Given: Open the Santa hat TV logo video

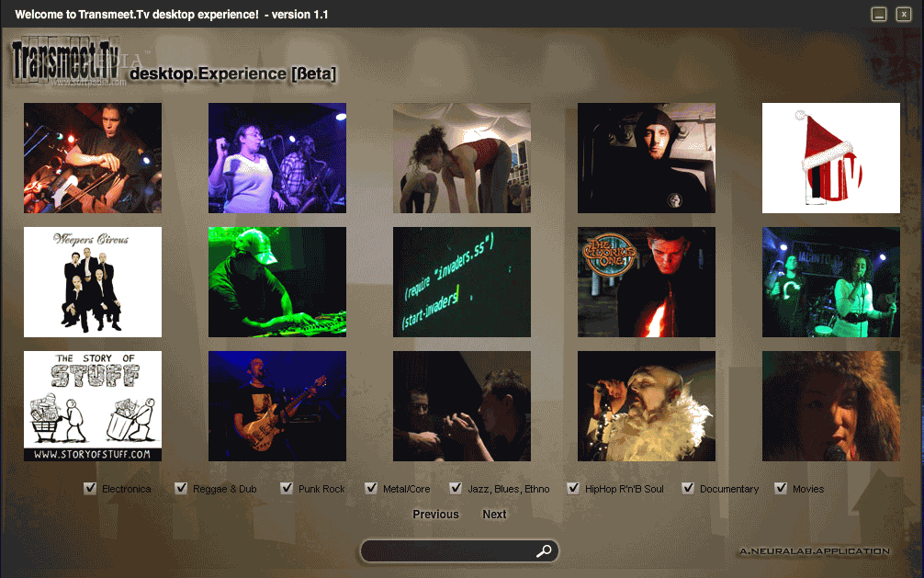Looking at the screenshot, I should [x=831, y=158].
